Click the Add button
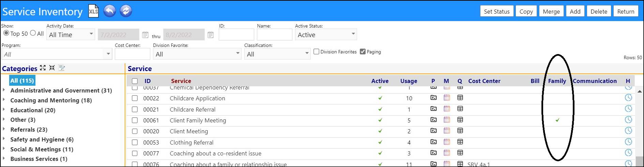This screenshot has width=644, height=167. pyautogui.click(x=575, y=11)
